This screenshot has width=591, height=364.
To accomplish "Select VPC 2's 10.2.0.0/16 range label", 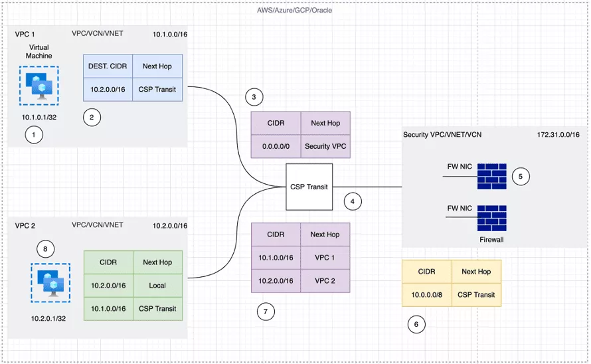I will click(170, 226).
